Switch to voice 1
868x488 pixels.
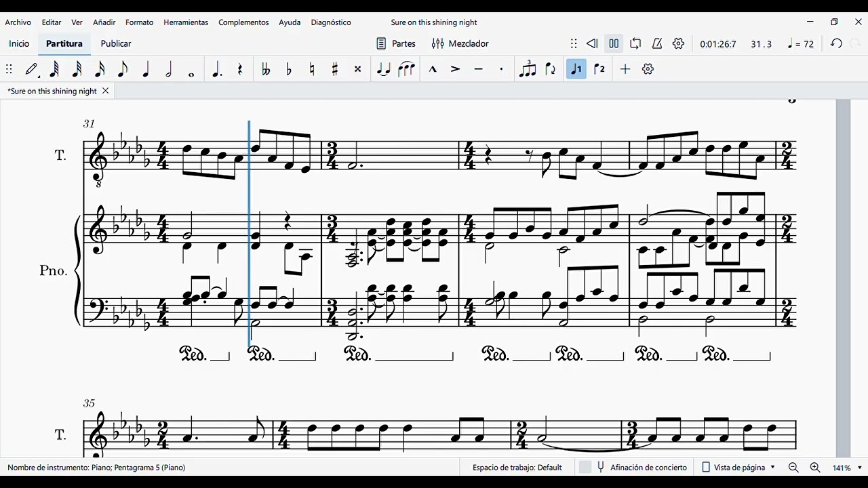576,69
